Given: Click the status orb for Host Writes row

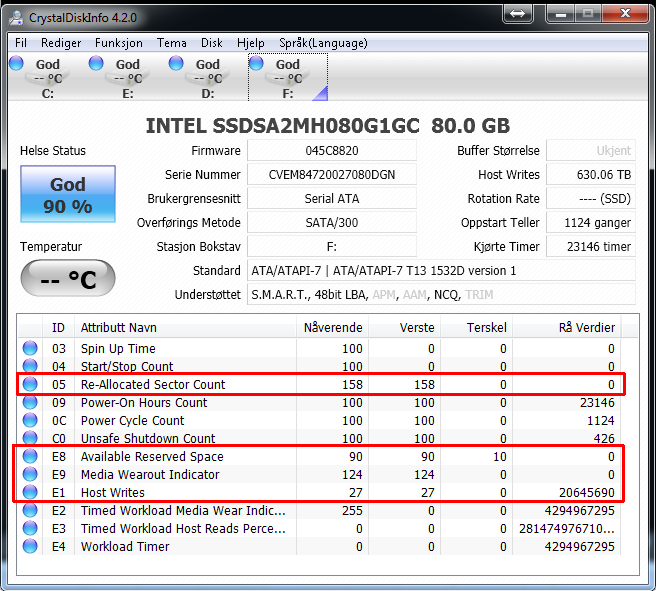Looking at the screenshot, I should 30,492.
